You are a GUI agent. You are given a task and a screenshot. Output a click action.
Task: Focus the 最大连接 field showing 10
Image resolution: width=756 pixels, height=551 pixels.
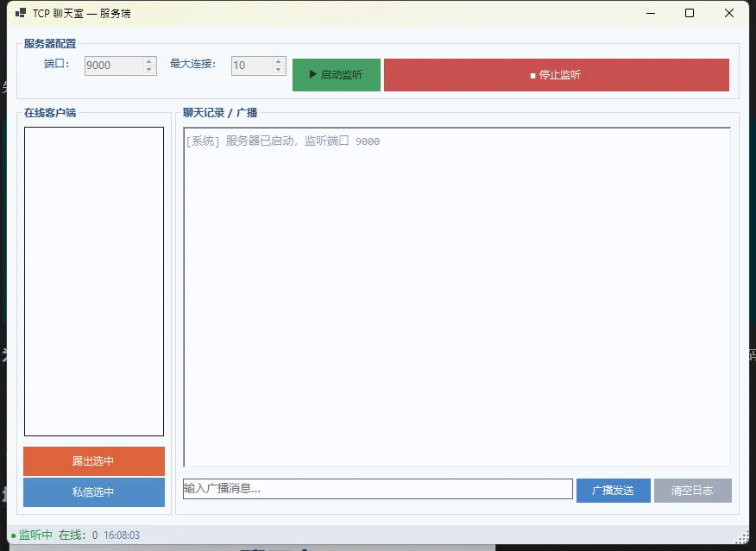click(x=250, y=66)
